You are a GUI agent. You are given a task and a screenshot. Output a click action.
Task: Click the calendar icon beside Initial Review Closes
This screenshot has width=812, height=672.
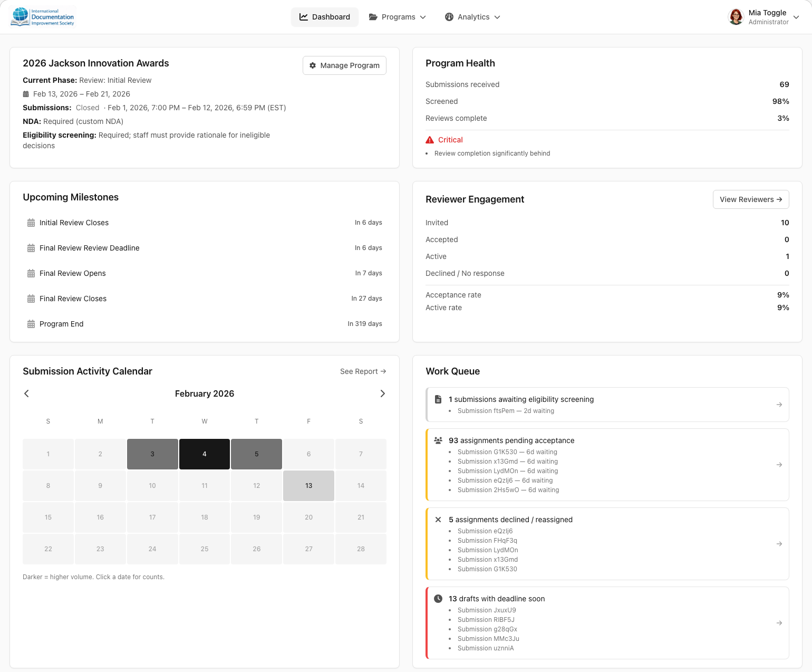31,223
